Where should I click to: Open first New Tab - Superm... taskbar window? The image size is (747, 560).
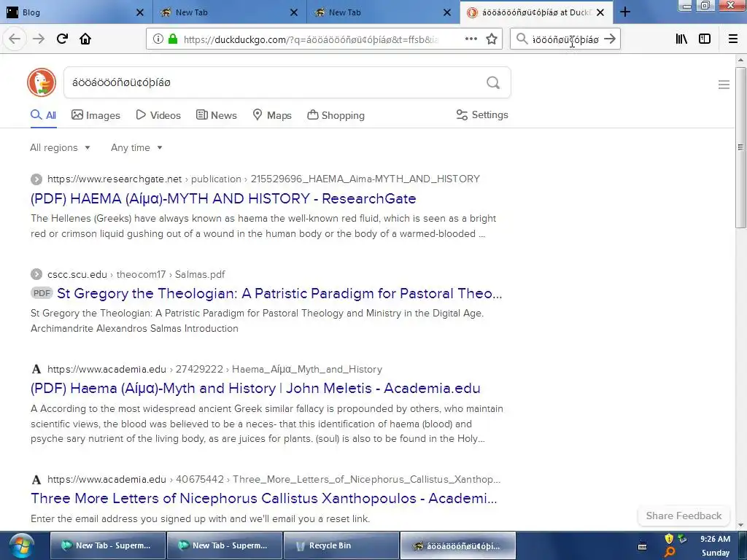click(108, 545)
